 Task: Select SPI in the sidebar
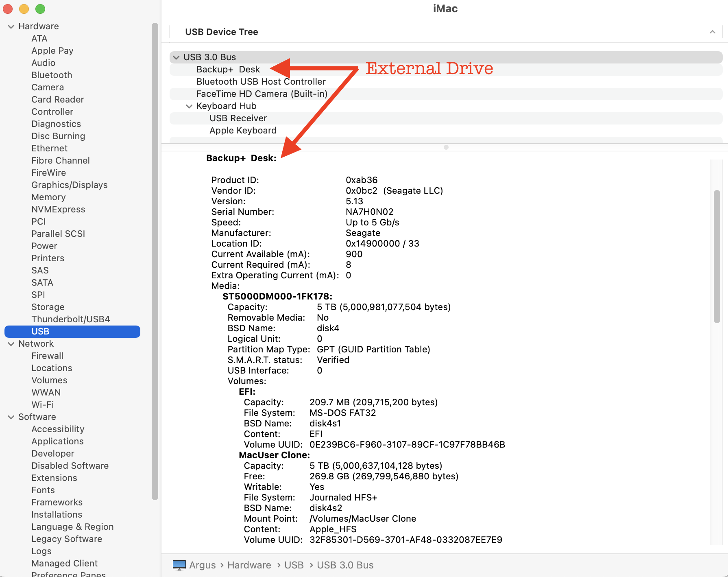click(x=38, y=295)
